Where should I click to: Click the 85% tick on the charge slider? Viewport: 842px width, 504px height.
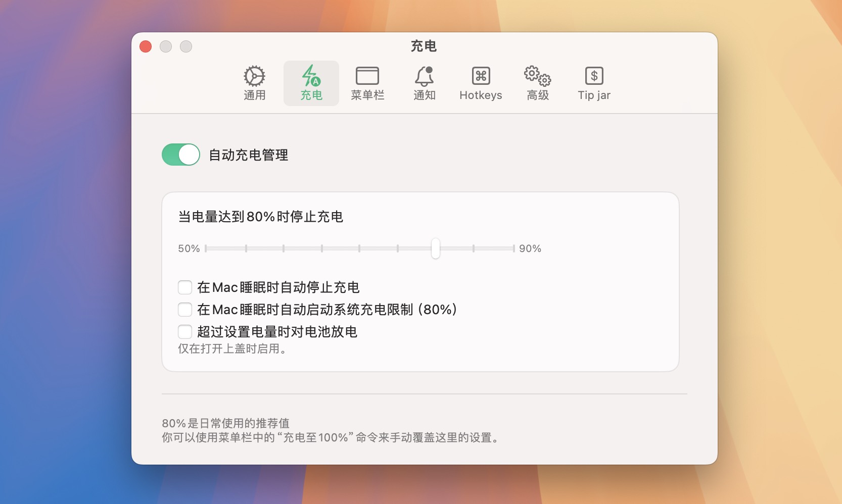coord(474,248)
